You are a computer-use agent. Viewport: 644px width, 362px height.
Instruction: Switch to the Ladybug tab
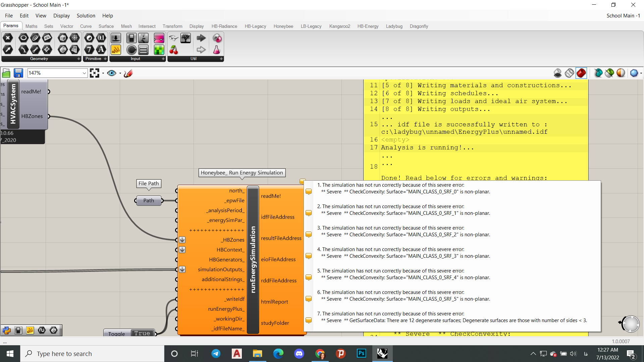394,26
